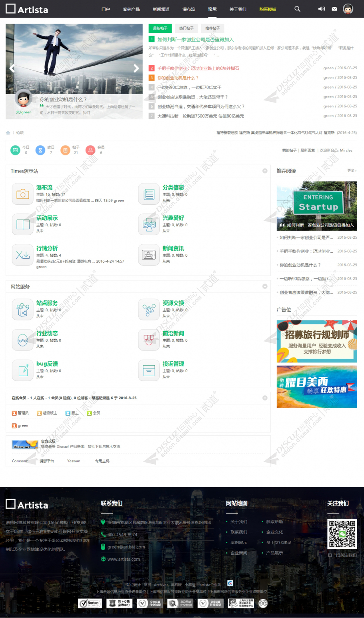Open green@artista.com email link in footer
Viewport: 364px width, 618px height.
click(x=126, y=547)
